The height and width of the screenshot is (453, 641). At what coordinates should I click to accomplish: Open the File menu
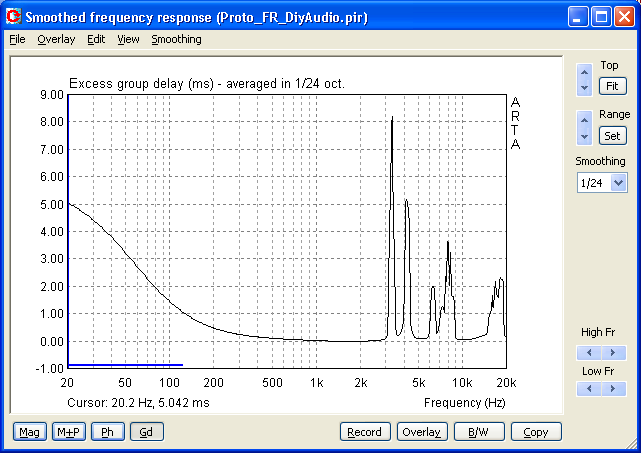pos(17,39)
